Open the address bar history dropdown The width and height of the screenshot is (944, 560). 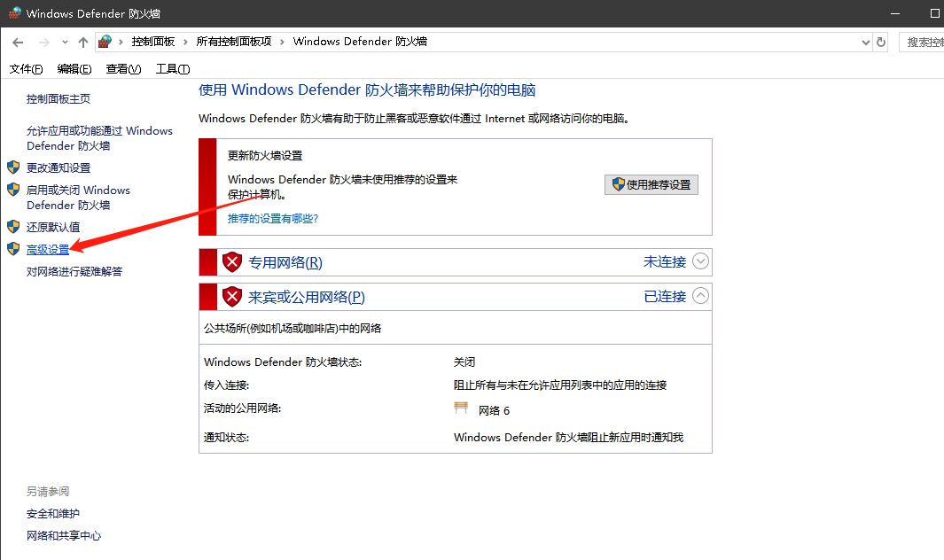coord(866,42)
